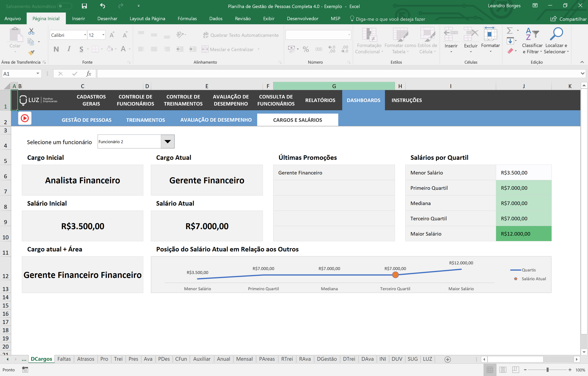Click the thousands separator 000 icon
The height and width of the screenshot is (376, 588).
(x=319, y=49)
